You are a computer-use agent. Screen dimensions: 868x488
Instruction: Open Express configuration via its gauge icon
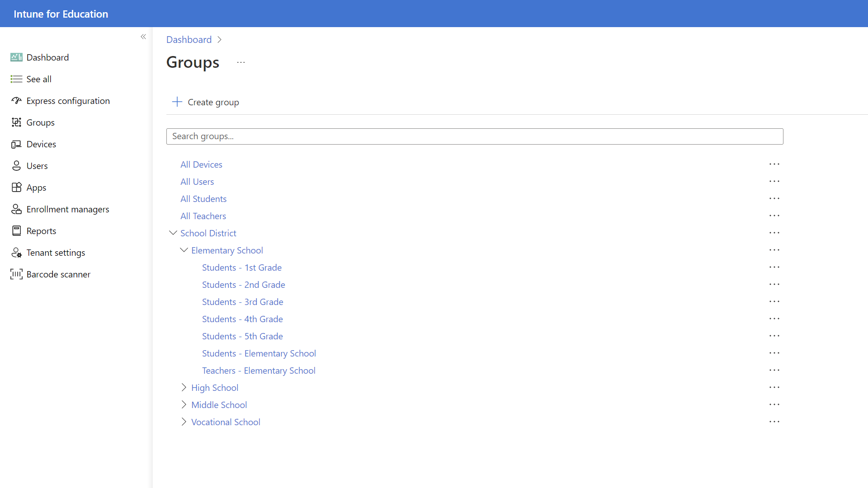click(x=16, y=101)
